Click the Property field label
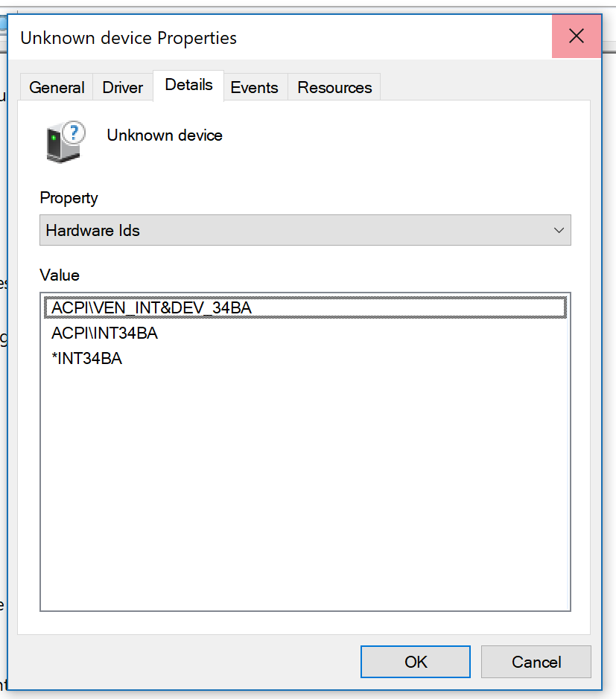 pyautogui.click(x=69, y=198)
